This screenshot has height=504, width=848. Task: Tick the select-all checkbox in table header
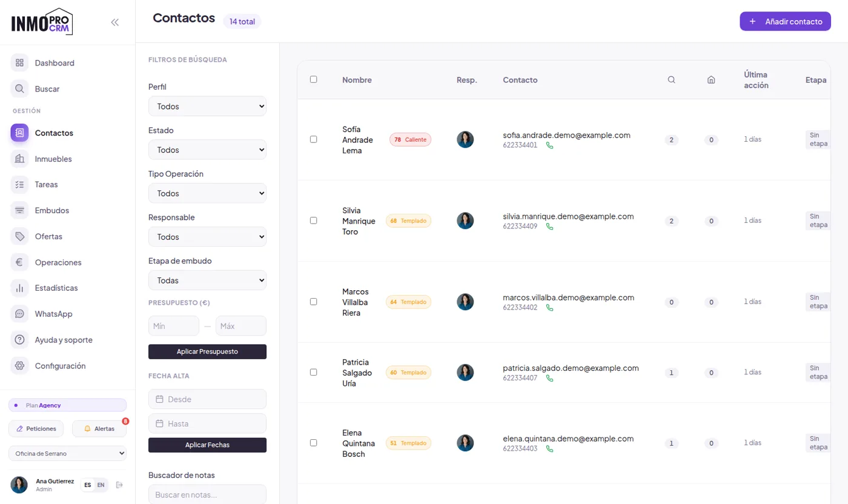[313, 79]
